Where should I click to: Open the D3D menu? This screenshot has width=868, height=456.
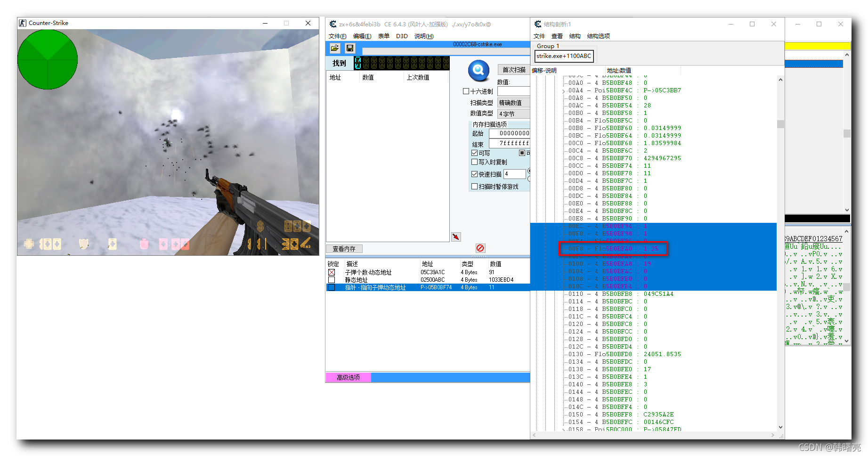click(402, 36)
